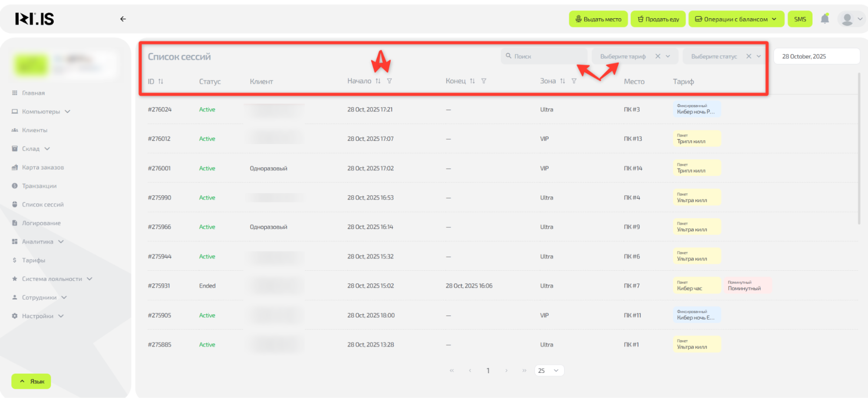Click Продать еду button
This screenshot has height=398, width=868.
[658, 19]
